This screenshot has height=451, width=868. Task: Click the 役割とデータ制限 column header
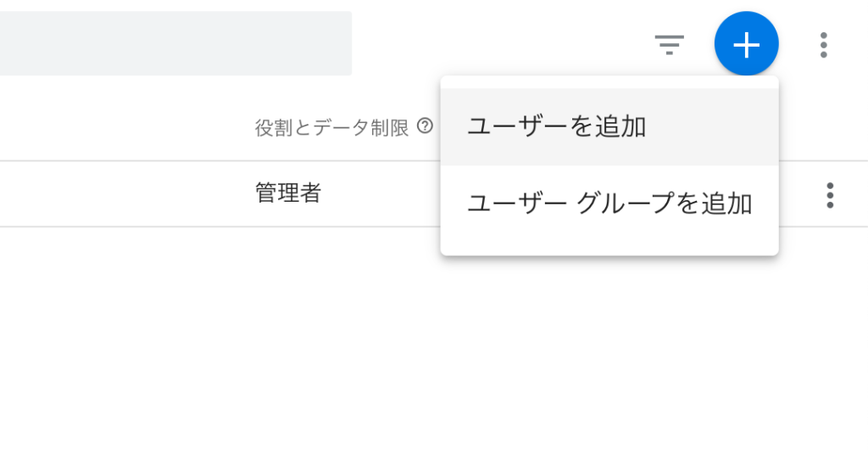click(x=331, y=127)
